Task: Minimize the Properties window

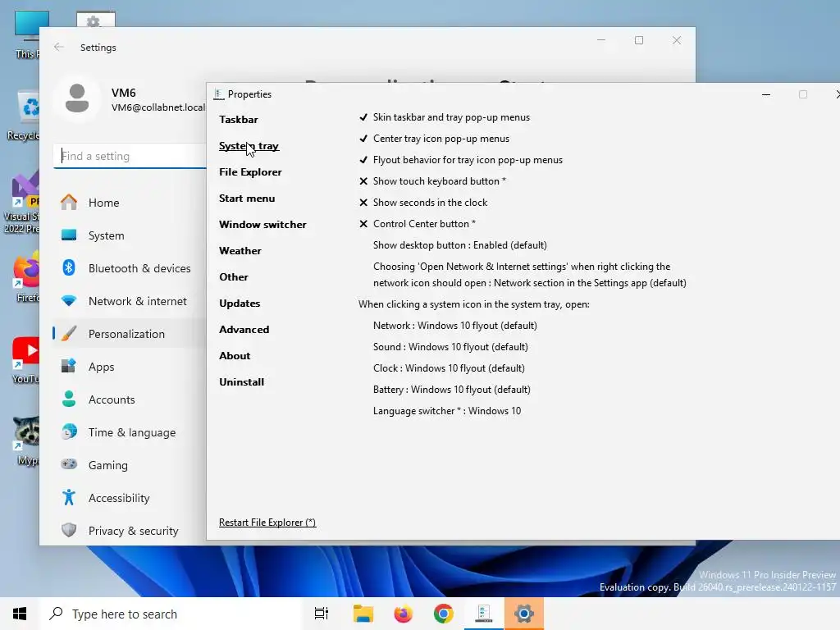Action: point(766,94)
